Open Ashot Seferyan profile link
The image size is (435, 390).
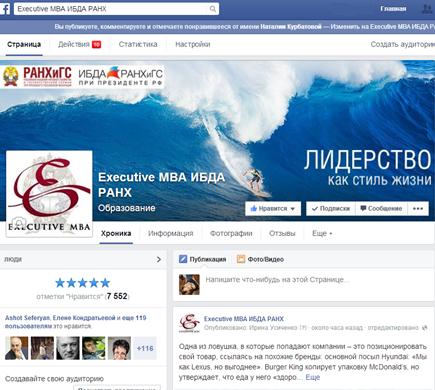coord(27,318)
